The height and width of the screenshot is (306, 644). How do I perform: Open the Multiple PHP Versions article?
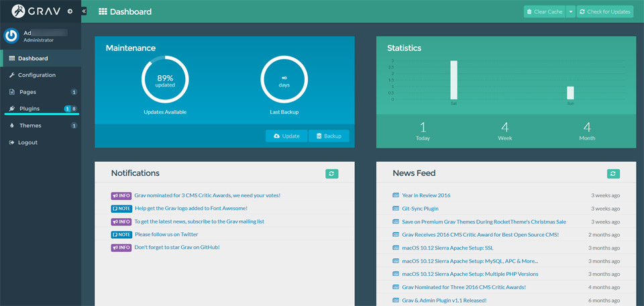point(470,274)
